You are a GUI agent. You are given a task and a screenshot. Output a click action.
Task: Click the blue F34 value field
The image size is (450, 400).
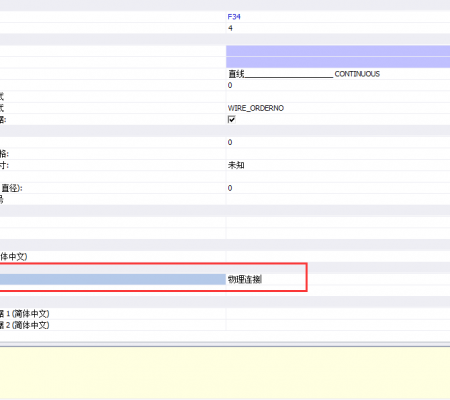pos(338,17)
